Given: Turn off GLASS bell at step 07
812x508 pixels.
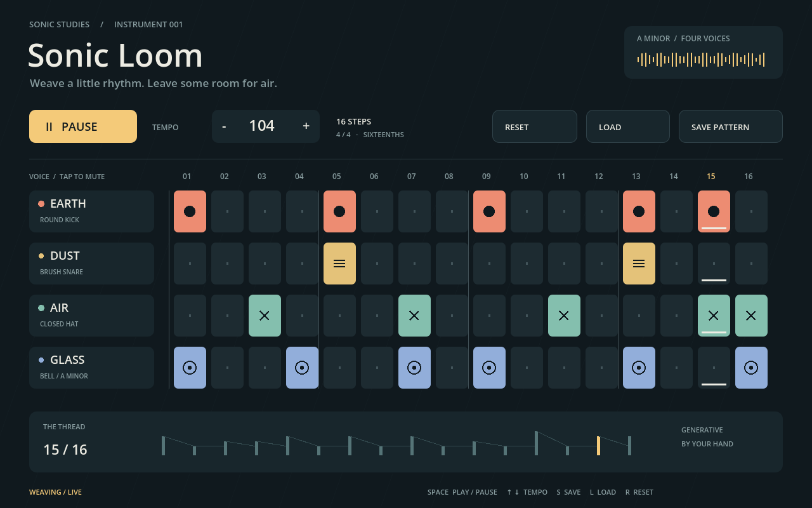Looking at the screenshot, I should tap(414, 368).
